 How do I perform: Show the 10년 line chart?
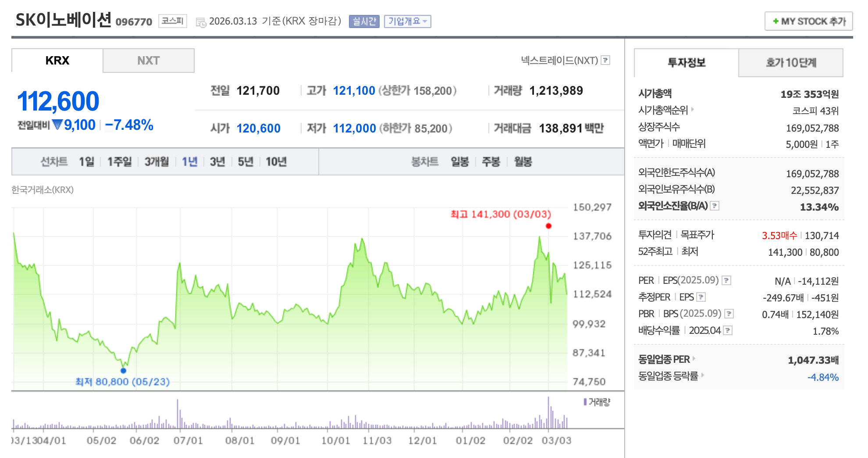click(276, 162)
